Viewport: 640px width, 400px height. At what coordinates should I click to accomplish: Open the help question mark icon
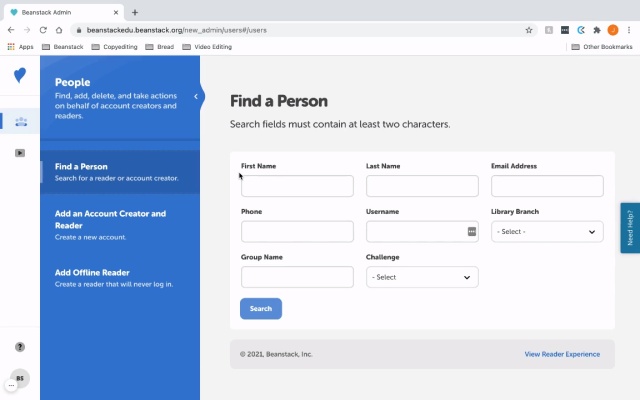pyautogui.click(x=20, y=347)
